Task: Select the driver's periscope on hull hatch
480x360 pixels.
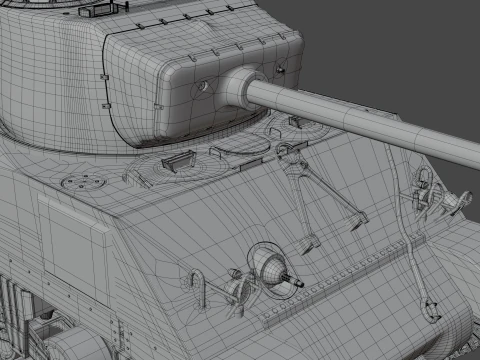Action: (178, 161)
